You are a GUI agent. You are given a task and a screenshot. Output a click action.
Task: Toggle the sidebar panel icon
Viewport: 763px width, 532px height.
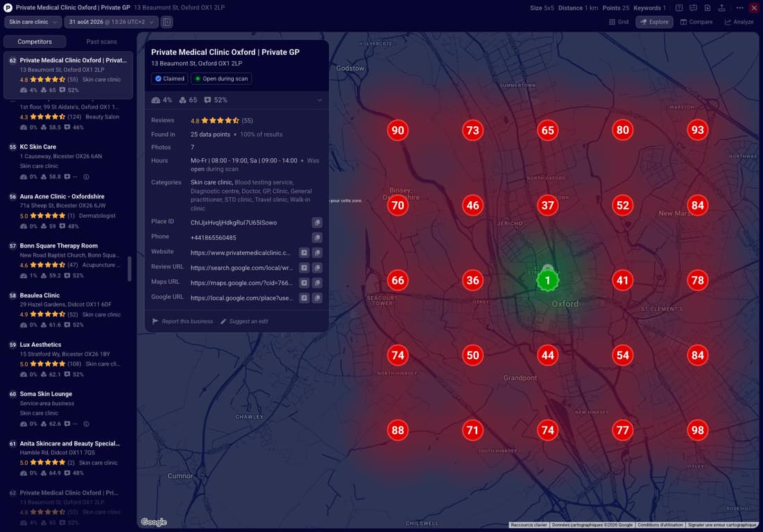[167, 22]
